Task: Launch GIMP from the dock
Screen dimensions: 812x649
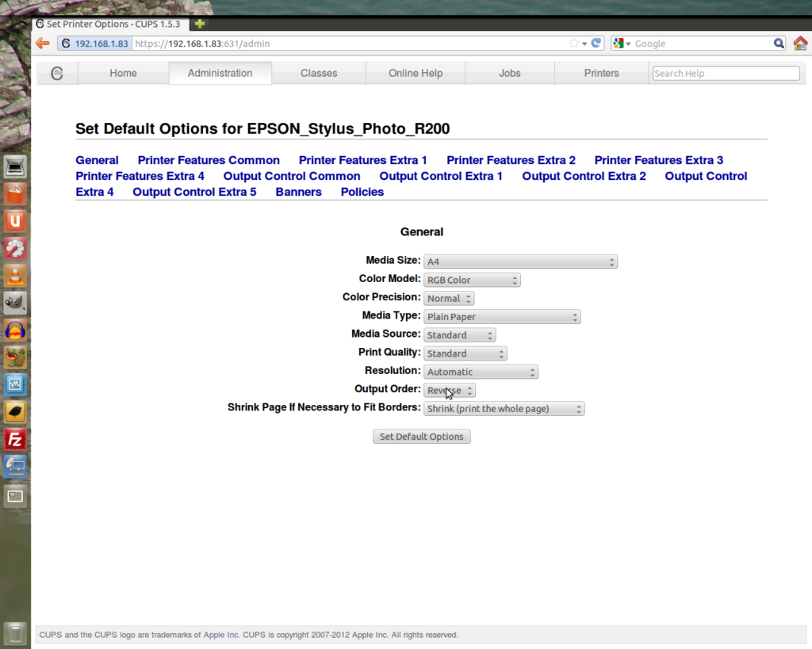Action: [x=15, y=304]
